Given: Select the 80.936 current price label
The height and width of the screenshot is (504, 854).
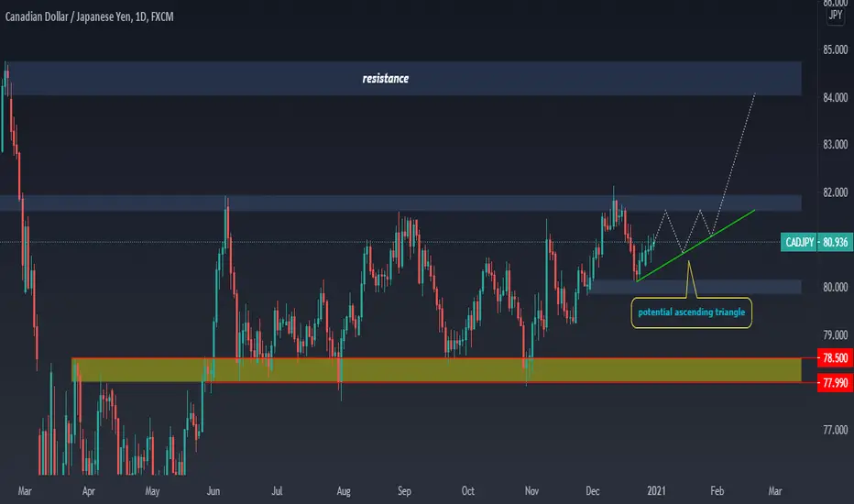Looking at the screenshot, I should click(835, 242).
